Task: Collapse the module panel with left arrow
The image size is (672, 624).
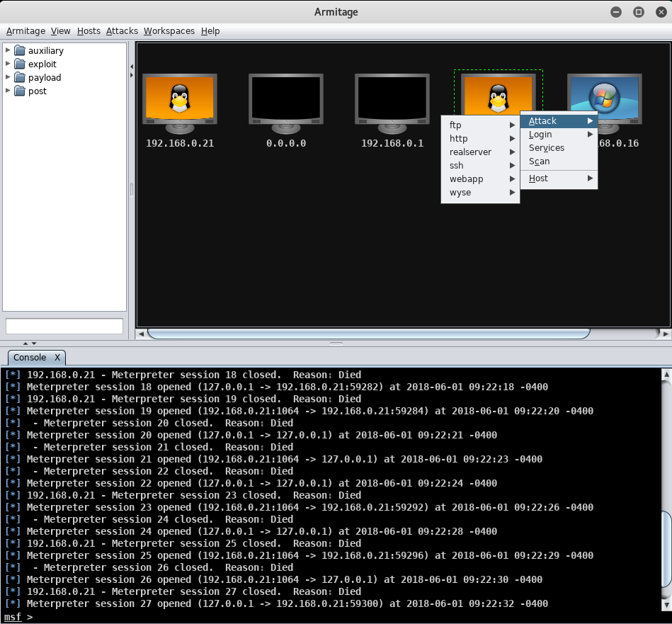Action: click(x=132, y=67)
